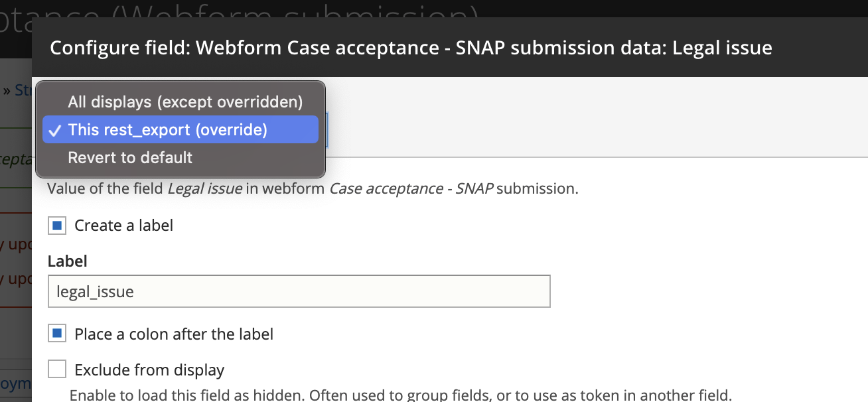Click the bold Label heading above input
This screenshot has height=402, width=868.
click(68, 261)
